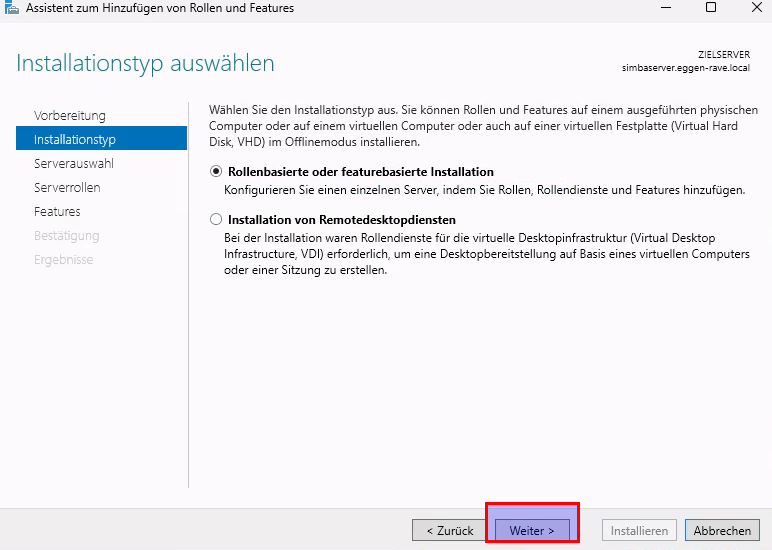This screenshot has width=772, height=550.
Task: Continue with the 'Weiter >' button
Action: pos(531,530)
